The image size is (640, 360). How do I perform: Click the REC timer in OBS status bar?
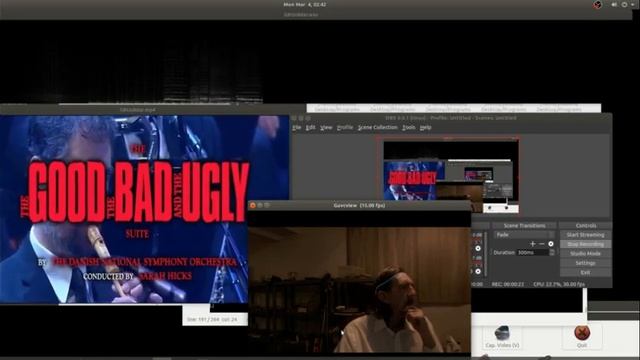[508, 284]
